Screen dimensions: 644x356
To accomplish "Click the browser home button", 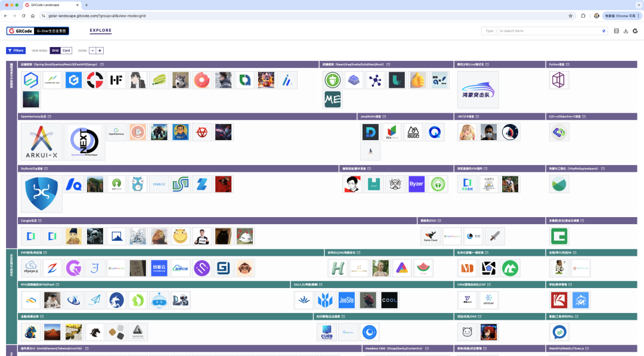I will click(x=32, y=16).
